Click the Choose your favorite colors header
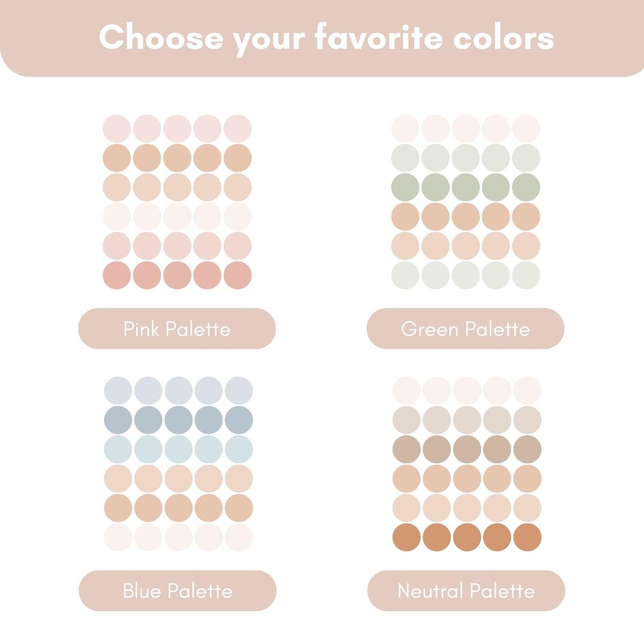The width and height of the screenshot is (644, 644). [327, 38]
